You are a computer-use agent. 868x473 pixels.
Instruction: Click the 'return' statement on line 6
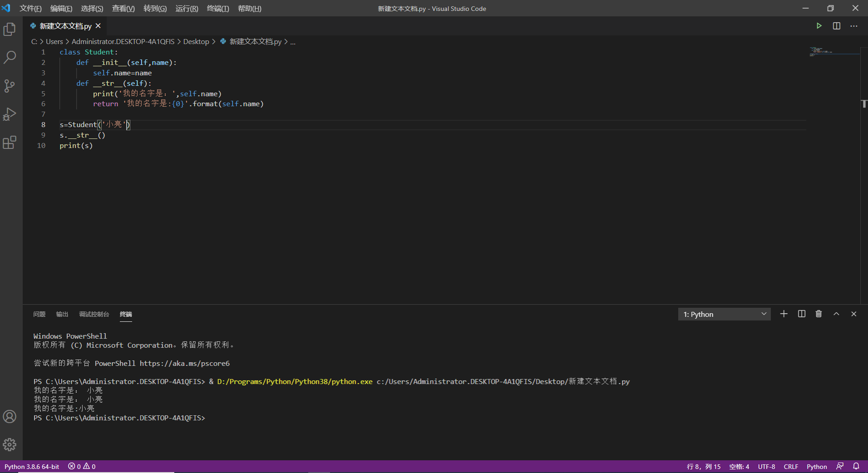[105, 104]
